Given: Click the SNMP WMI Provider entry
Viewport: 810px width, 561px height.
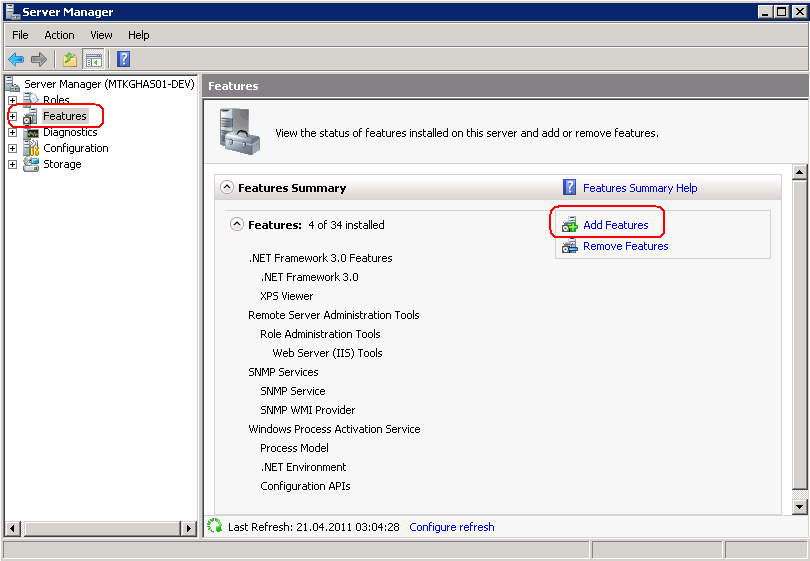Looking at the screenshot, I should click(x=308, y=410).
